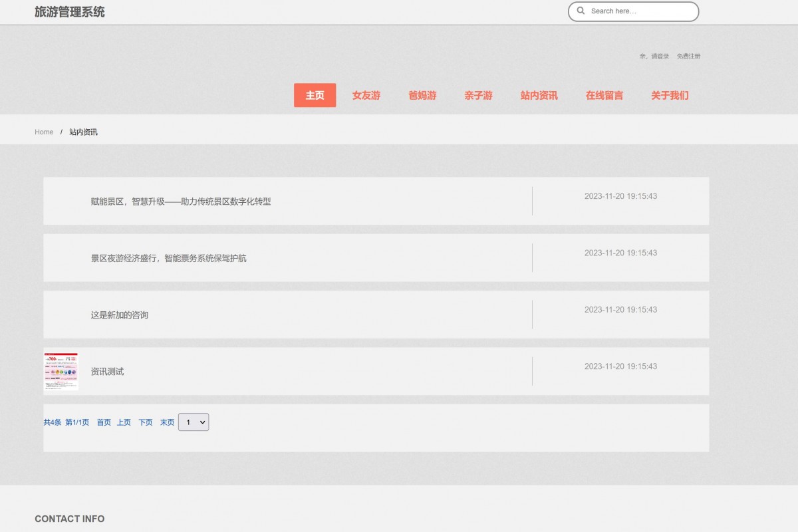
Task: Select the 亲子游 category
Action: pyautogui.click(x=478, y=95)
